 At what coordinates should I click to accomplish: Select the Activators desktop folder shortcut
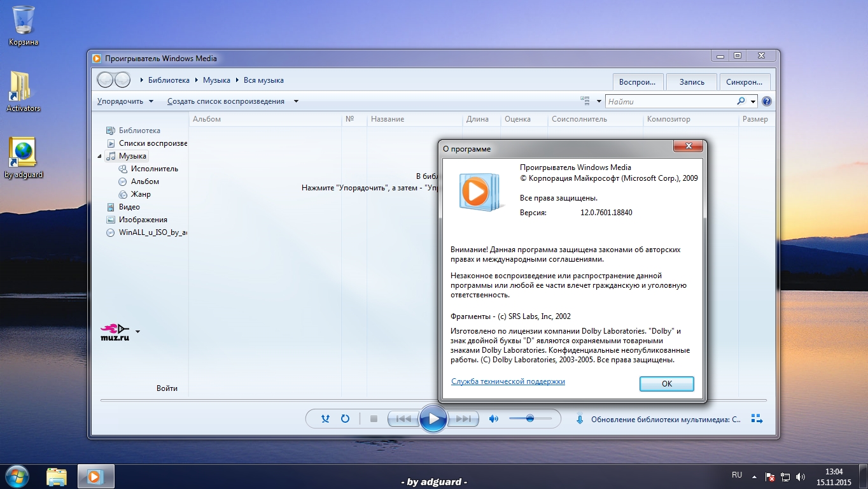pyautogui.click(x=23, y=92)
